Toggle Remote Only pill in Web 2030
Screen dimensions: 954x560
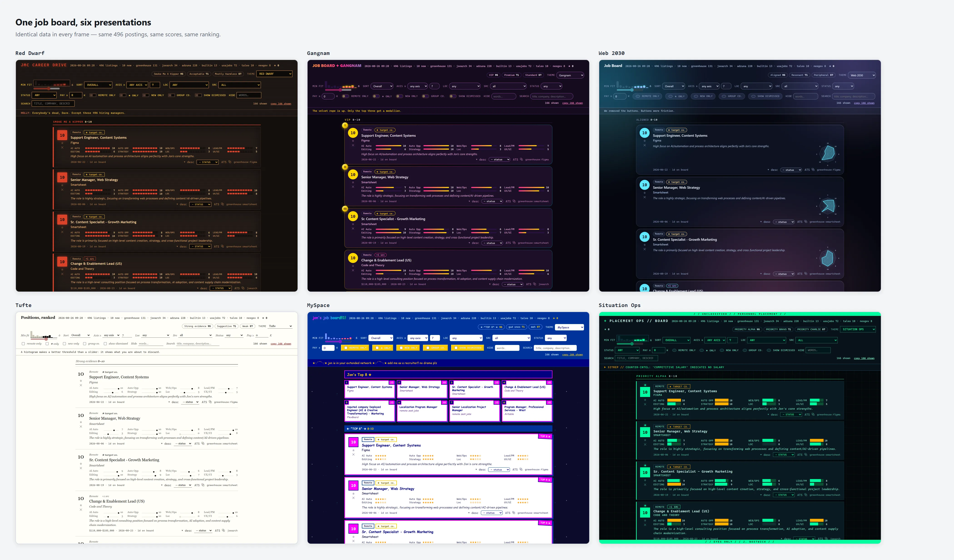click(x=647, y=96)
